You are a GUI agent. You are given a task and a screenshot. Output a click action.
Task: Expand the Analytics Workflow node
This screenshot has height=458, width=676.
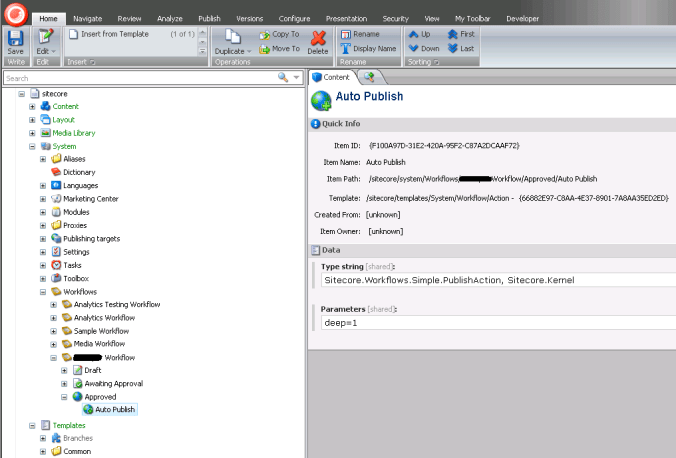[x=53, y=318]
